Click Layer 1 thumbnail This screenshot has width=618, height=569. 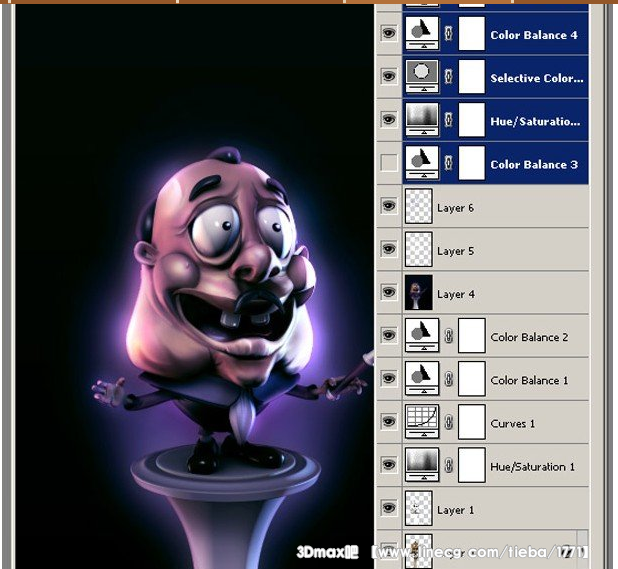tap(419, 508)
